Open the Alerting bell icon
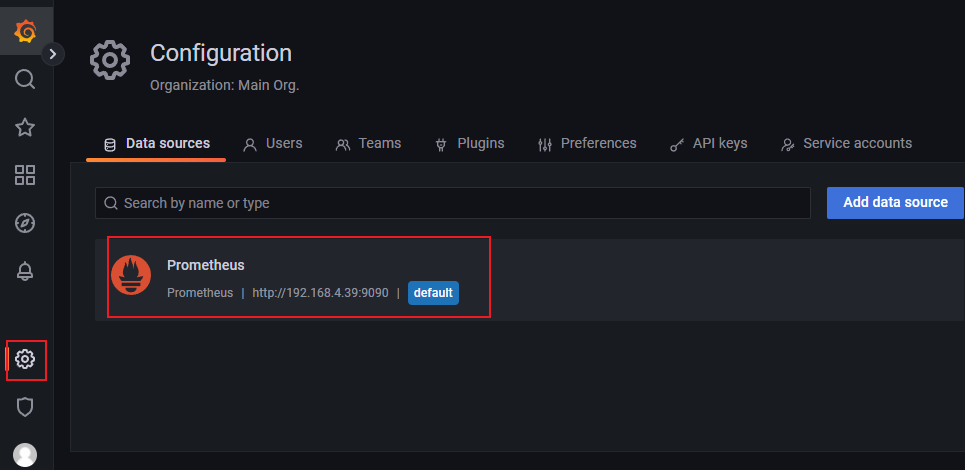Image resolution: width=965 pixels, height=470 pixels. click(x=25, y=271)
